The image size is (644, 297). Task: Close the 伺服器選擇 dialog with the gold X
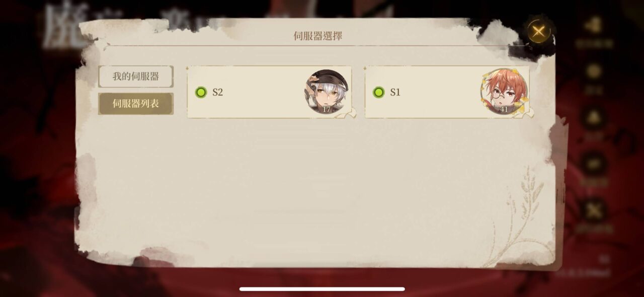[538, 32]
